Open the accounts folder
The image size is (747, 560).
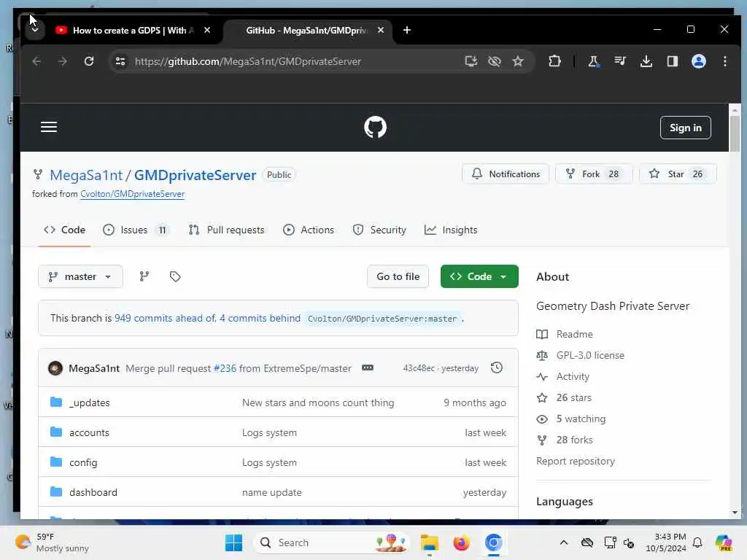click(89, 432)
